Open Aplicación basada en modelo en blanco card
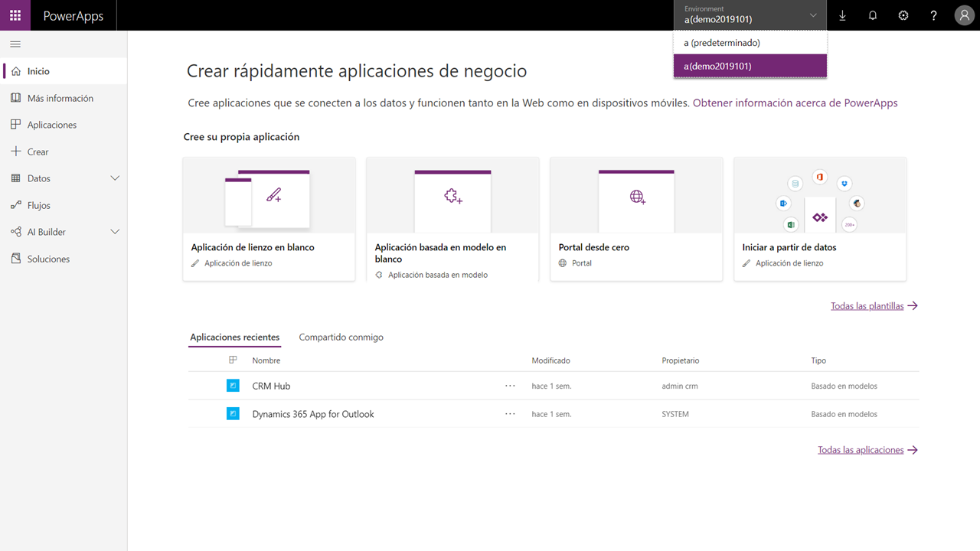Viewport: 980px width, 551px height. point(452,220)
